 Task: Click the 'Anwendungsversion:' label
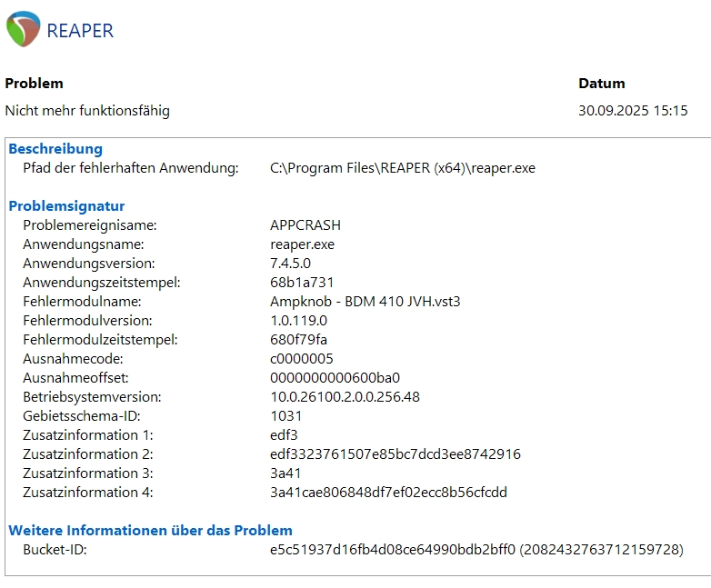point(89,264)
